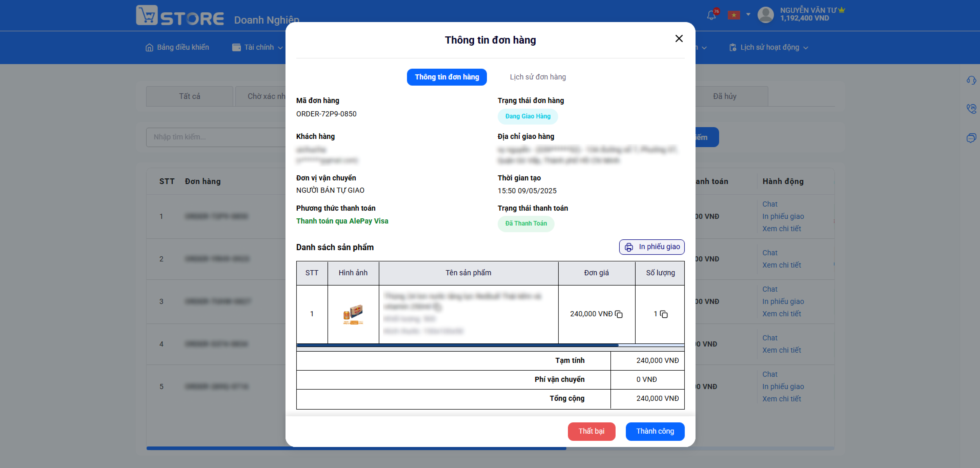Screen dimensions: 980x468
Task: Copy the 240,000 VNĐ unit price
Action: click(x=619, y=314)
